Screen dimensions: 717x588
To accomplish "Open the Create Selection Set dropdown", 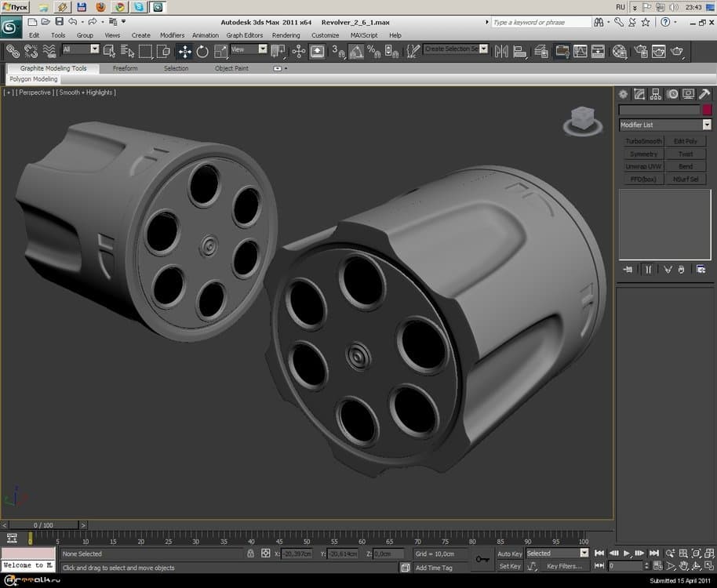I will [483, 49].
